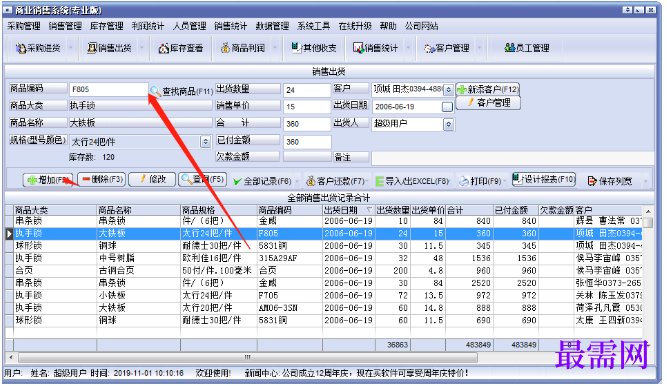Open the 系统工具 menu
This screenshot has width=667, height=386.
pyautogui.click(x=314, y=26)
